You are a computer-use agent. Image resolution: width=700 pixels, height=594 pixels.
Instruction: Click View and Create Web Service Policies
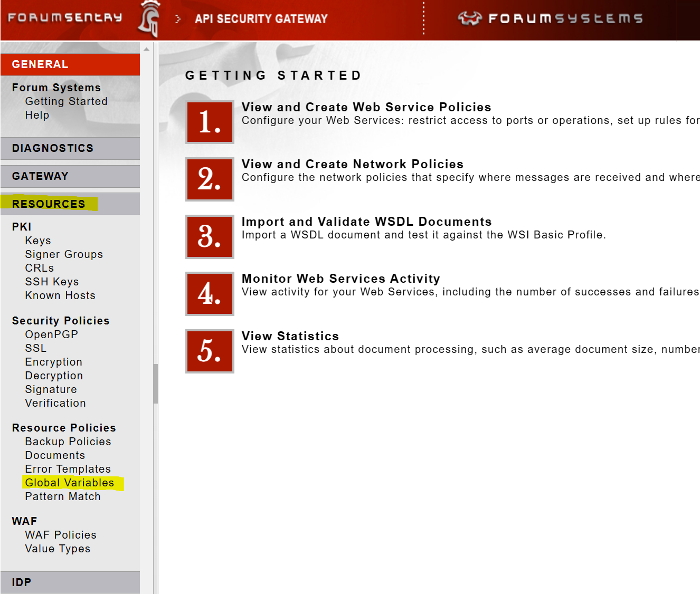366,107
